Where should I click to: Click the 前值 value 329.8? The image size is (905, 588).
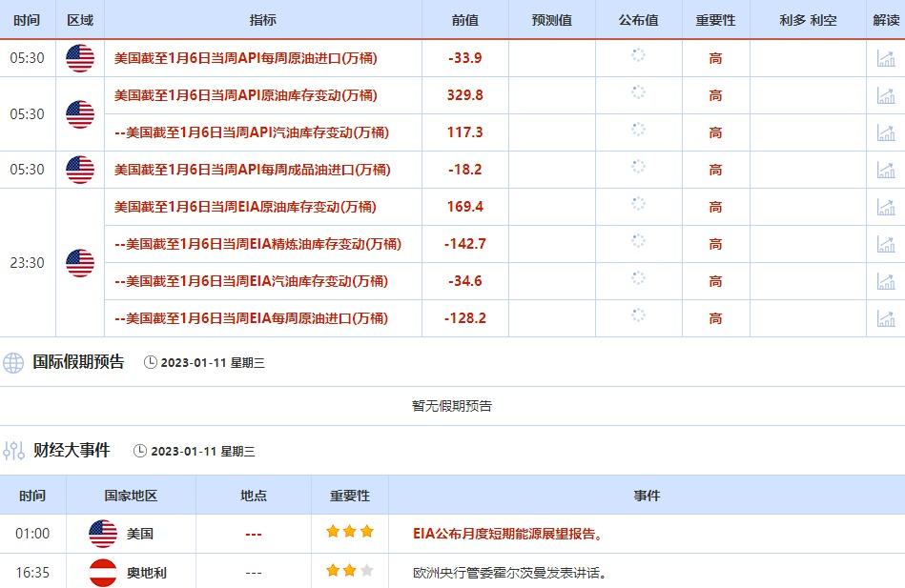tap(465, 95)
